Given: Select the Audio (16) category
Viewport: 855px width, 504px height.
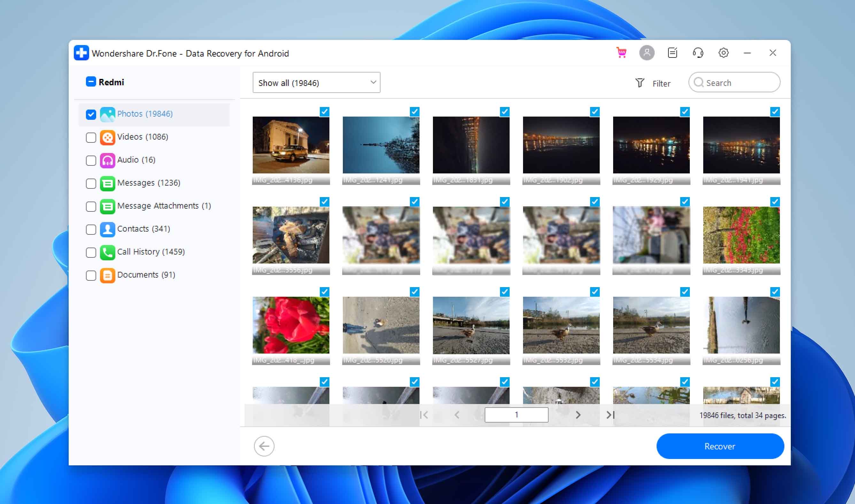Looking at the screenshot, I should click(154, 161).
